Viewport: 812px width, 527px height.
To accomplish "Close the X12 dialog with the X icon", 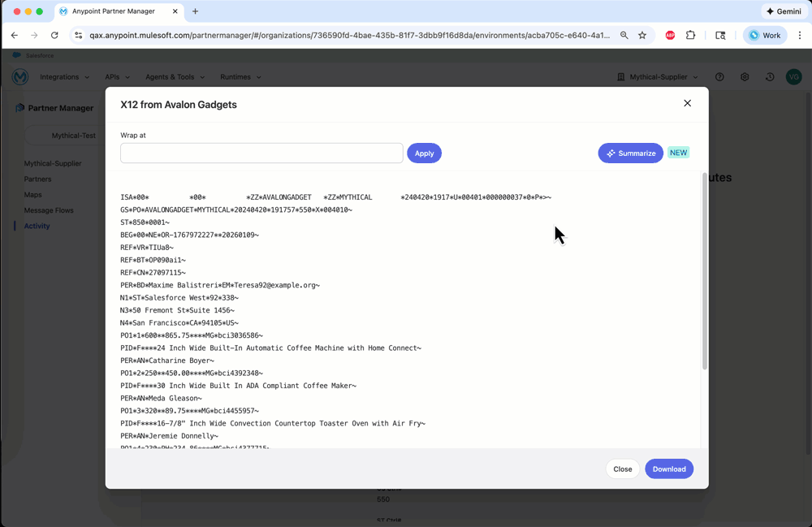I will (x=687, y=103).
